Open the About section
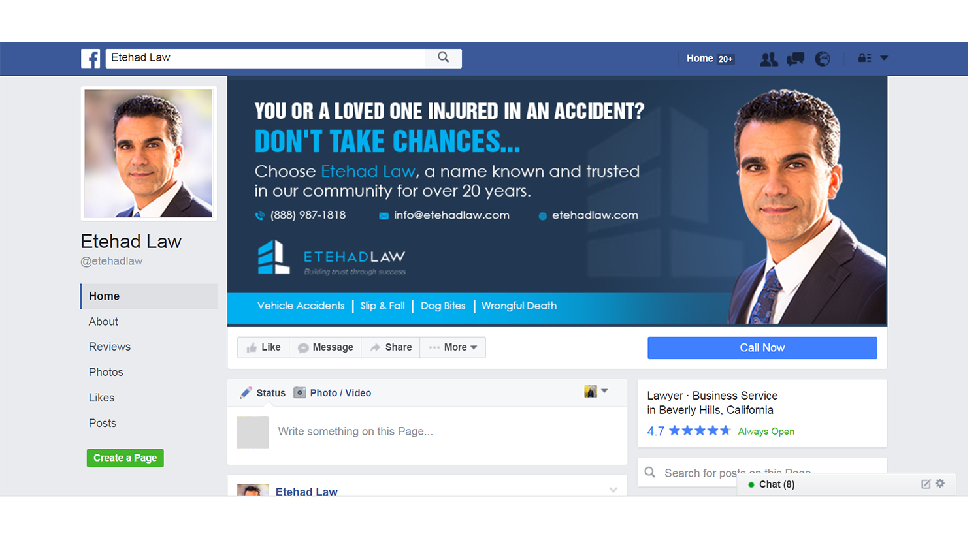 coord(103,321)
